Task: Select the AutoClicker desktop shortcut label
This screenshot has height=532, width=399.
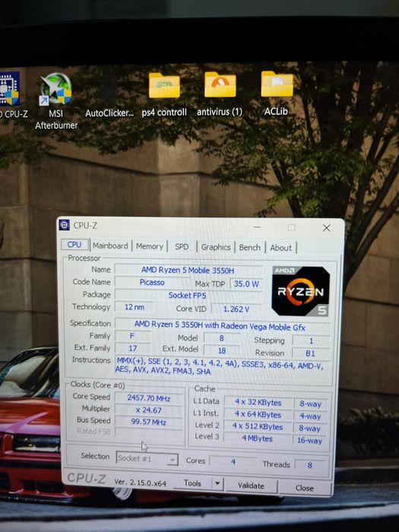Action: [x=109, y=113]
